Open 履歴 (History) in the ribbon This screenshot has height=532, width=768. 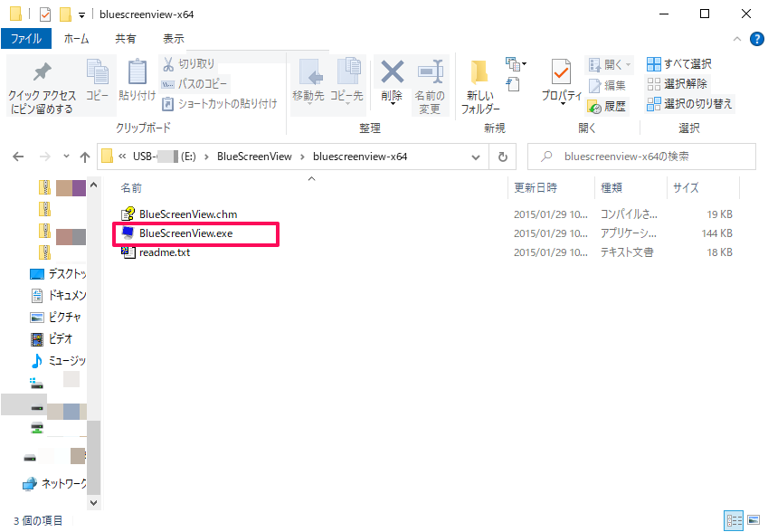607,106
